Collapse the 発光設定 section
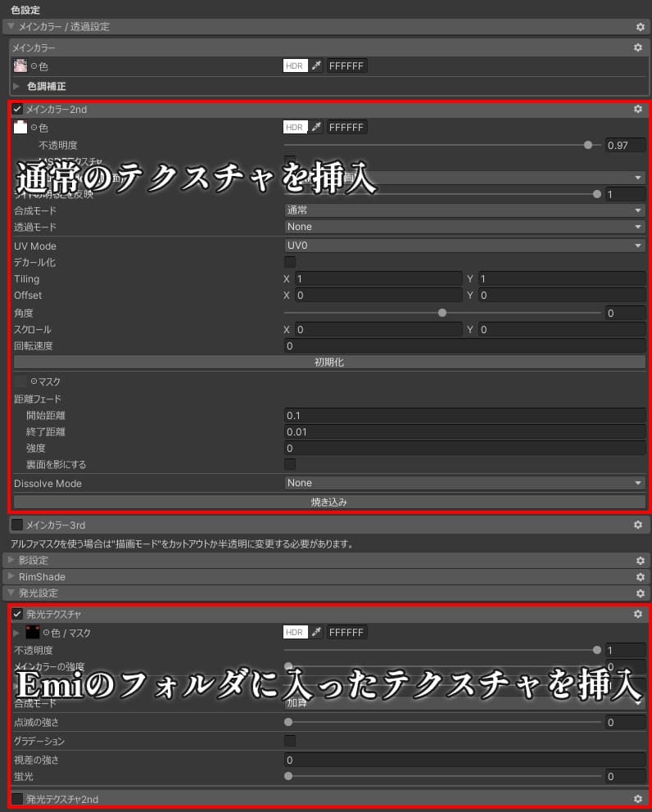This screenshot has width=652, height=812. coord(11,593)
